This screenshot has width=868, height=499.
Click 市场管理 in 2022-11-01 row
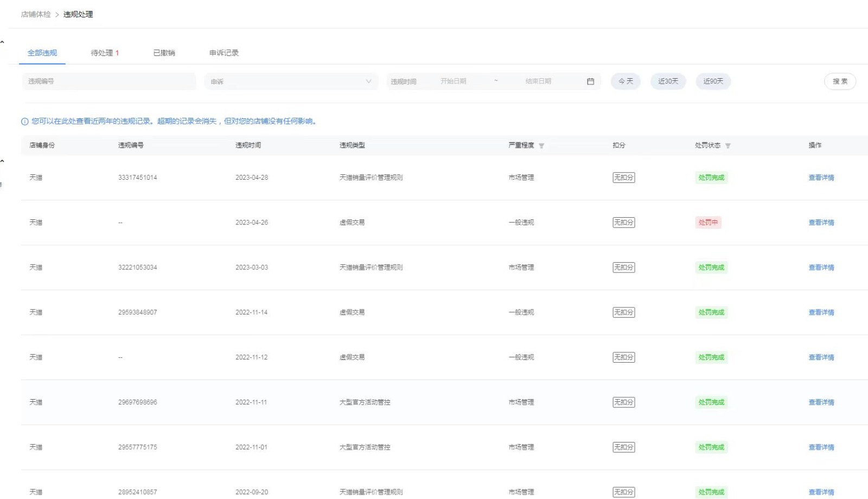pyautogui.click(x=521, y=447)
